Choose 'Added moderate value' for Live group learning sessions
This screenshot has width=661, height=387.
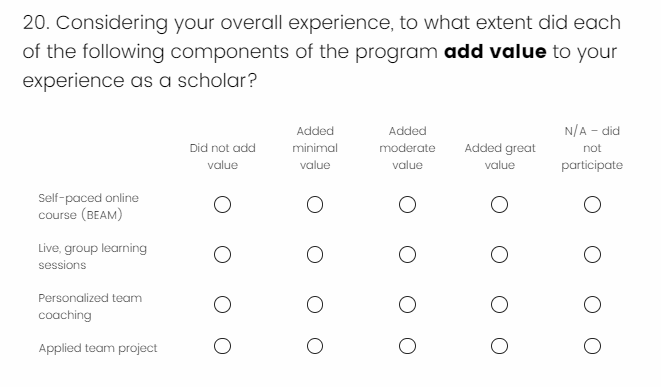(x=407, y=255)
